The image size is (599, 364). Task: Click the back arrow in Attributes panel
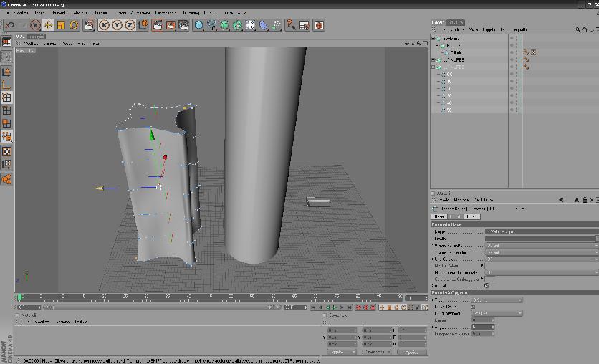coord(561,200)
